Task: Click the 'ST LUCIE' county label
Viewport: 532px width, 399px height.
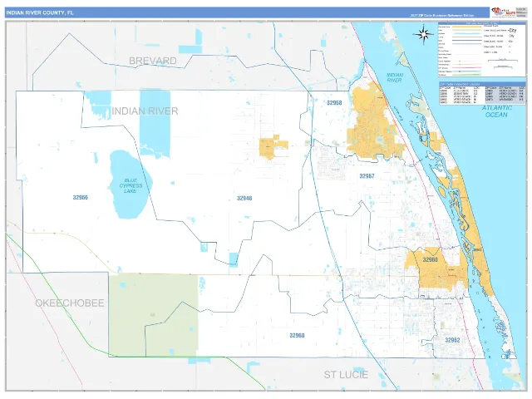Action: [346, 375]
